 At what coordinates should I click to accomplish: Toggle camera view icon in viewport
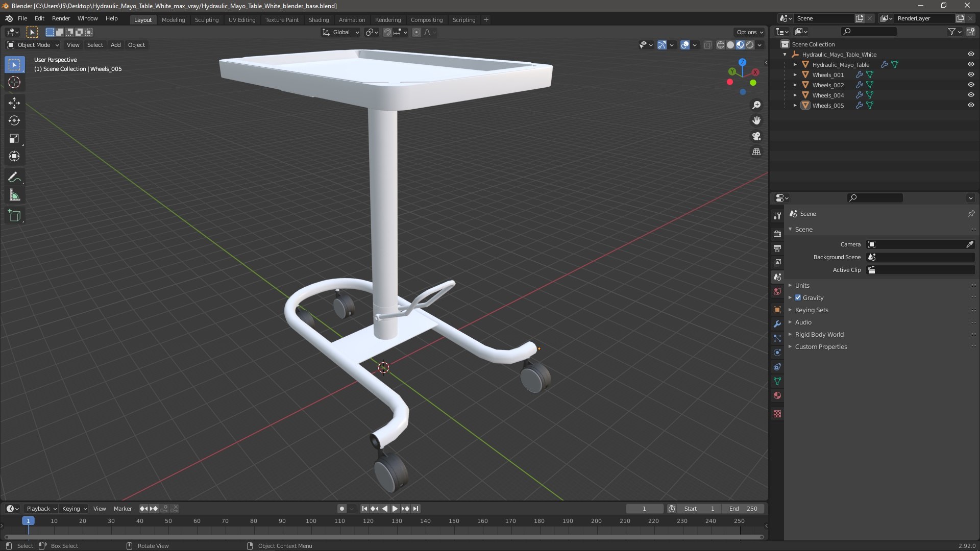(756, 136)
